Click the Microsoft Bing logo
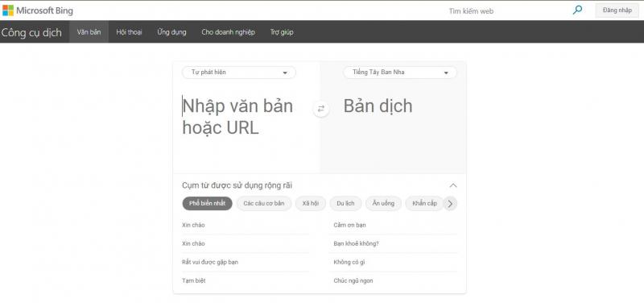The width and height of the screenshot is (644, 303). 38,10
